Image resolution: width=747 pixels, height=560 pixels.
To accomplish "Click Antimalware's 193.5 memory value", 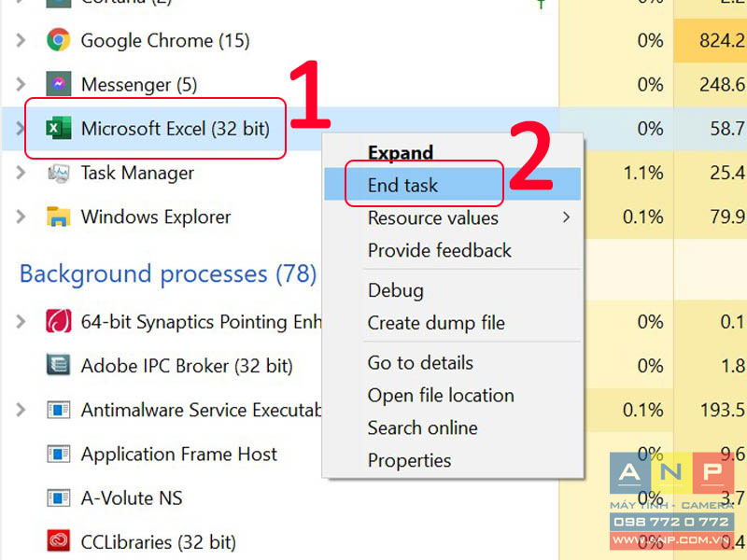I will 722,410.
